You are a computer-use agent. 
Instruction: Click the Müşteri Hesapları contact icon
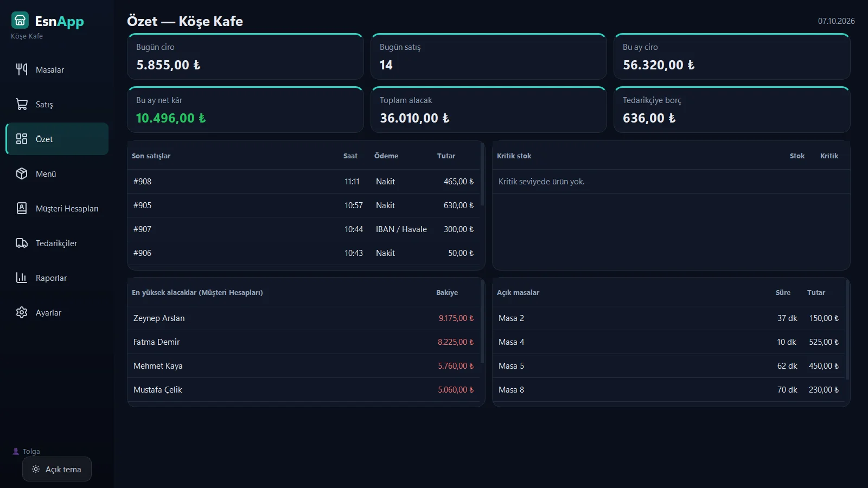click(x=22, y=208)
